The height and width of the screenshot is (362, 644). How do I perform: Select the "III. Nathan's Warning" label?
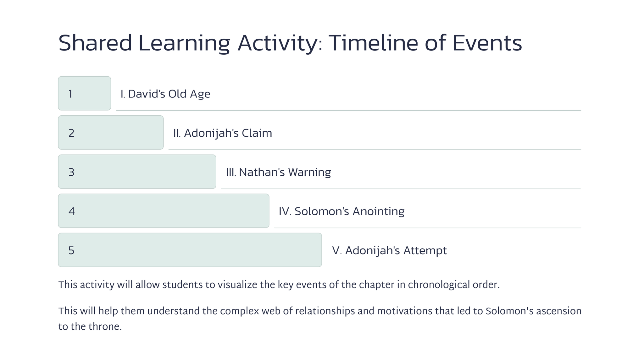[x=278, y=172]
